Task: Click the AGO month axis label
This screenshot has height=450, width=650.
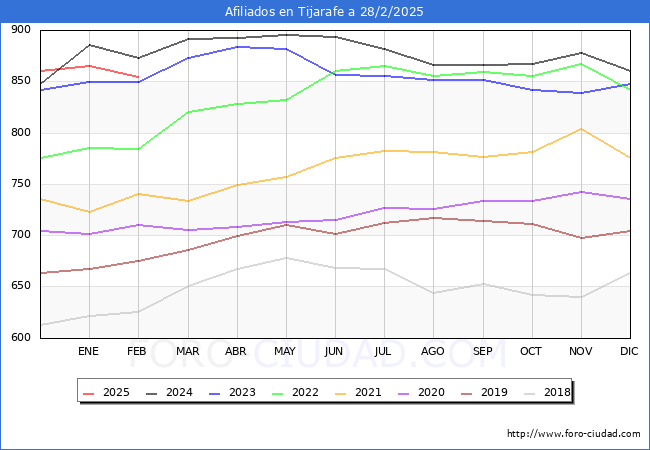Action: tap(433, 351)
